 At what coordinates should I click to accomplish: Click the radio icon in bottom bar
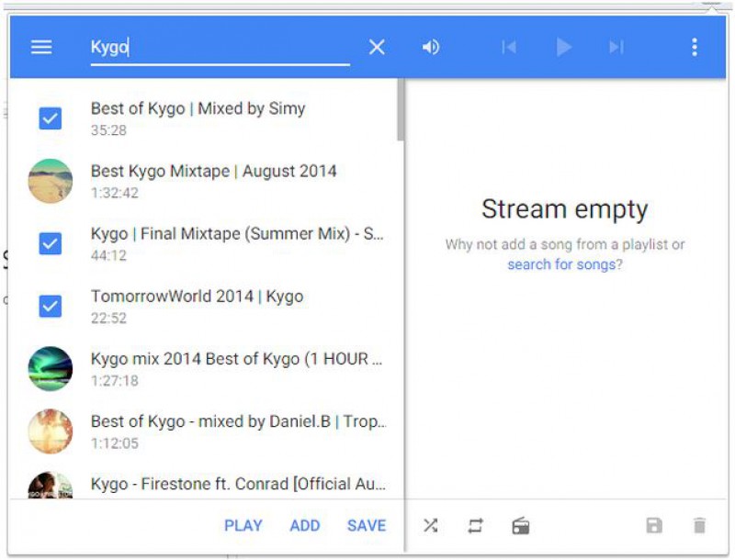click(x=521, y=526)
